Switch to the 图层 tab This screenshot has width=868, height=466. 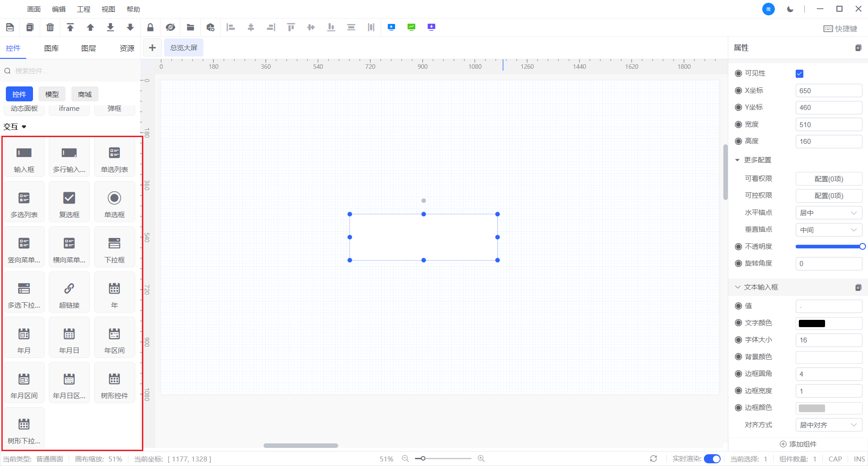pyautogui.click(x=89, y=48)
